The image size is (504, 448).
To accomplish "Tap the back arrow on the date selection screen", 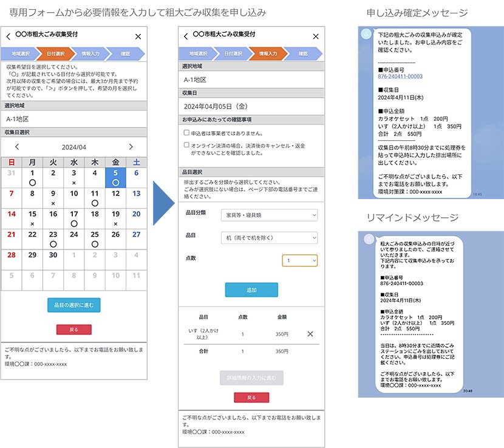I will click(8, 36).
